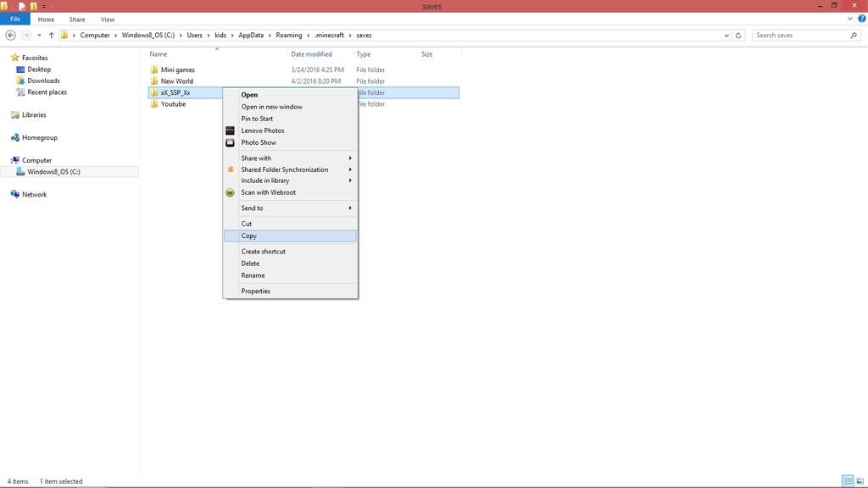The height and width of the screenshot is (488, 868).
Task: Refresh the saves folder view
Action: coord(739,36)
